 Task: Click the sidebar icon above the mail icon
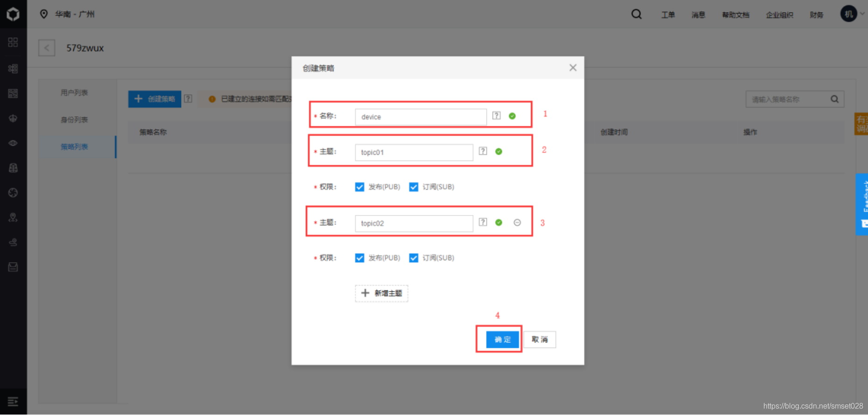click(13, 242)
